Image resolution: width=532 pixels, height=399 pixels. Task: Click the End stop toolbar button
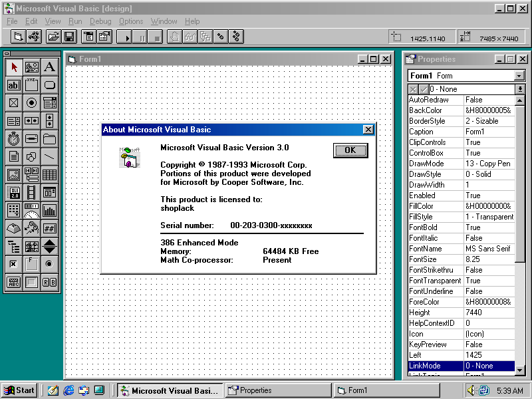point(156,37)
